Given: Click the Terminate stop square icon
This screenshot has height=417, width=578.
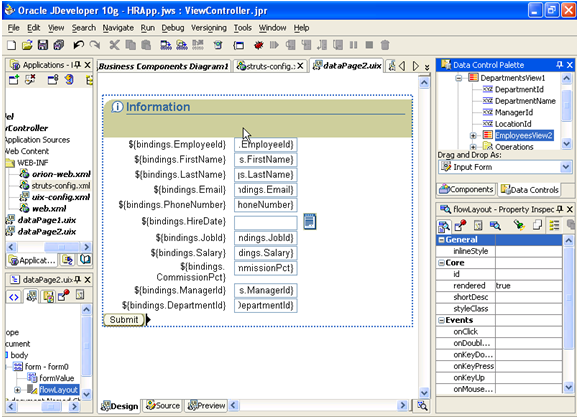Looking at the screenshot, I should coord(369,45).
